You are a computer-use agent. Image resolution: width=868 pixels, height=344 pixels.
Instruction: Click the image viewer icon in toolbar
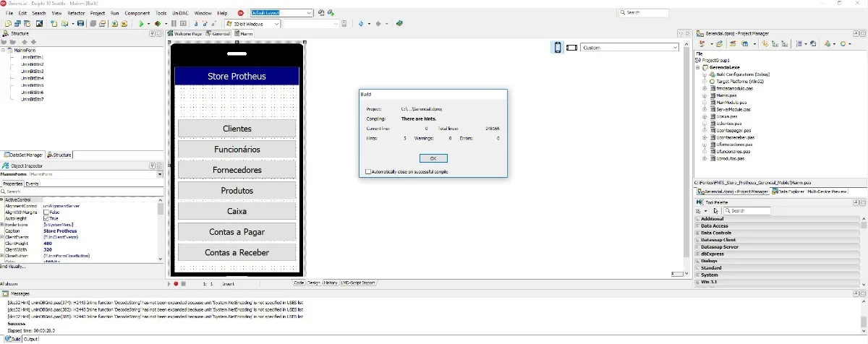(40, 23)
